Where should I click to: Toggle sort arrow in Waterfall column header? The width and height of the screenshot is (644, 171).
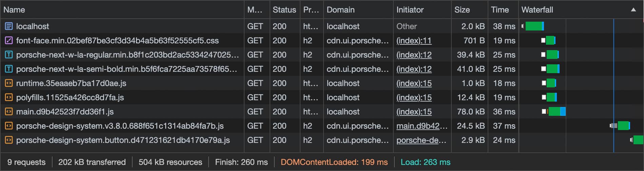pyautogui.click(x=633, y=10)
